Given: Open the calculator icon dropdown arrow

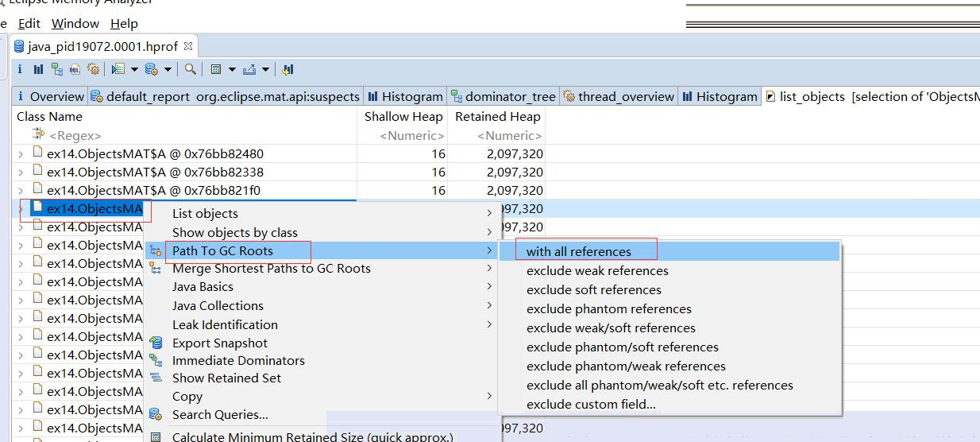Looking at the screenshot, I should (232, 69).
